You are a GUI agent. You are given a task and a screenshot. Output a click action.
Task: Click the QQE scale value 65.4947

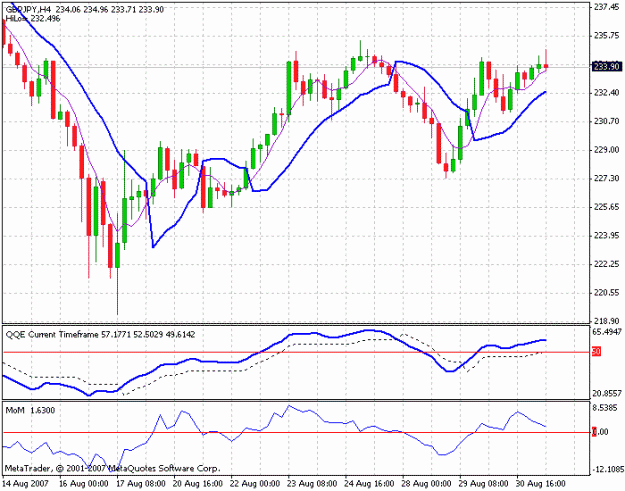tap(607, 332)
